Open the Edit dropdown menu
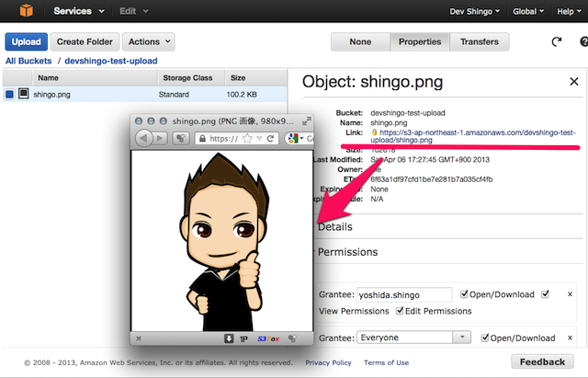 (x=134, y=11)
